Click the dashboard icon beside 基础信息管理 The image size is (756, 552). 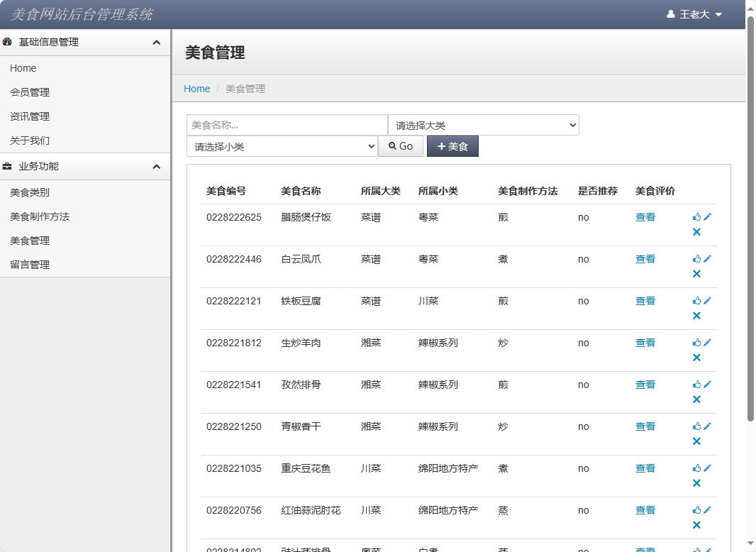(7, 42)
